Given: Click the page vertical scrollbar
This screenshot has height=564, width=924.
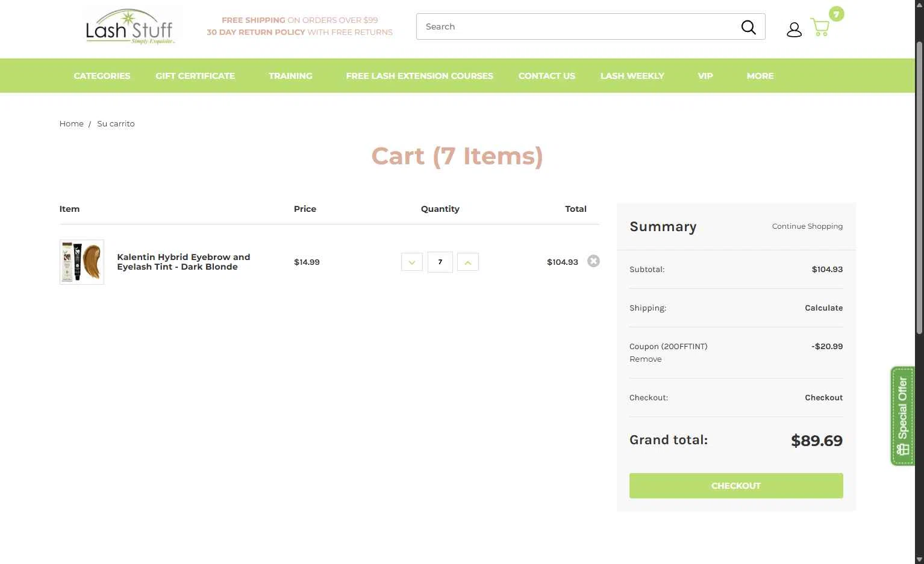Looking at the screenshot, I should [x=919, y=187].
